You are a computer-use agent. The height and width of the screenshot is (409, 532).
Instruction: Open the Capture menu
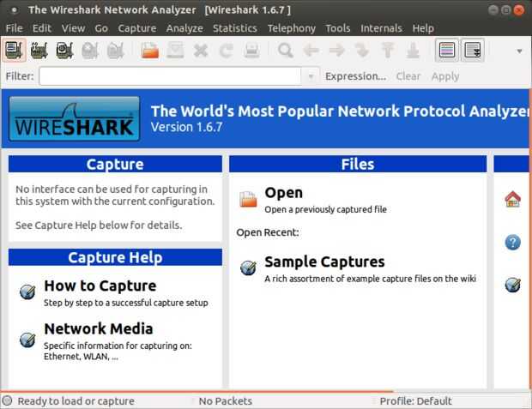137,28
